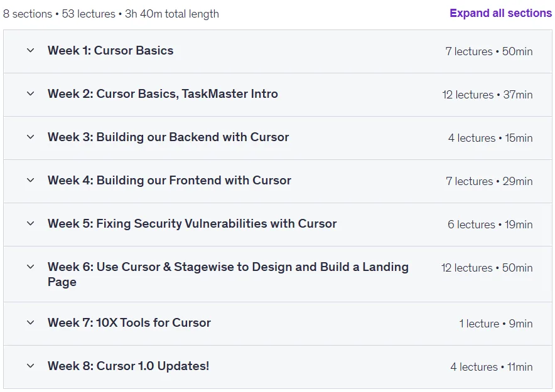
Task: Click the 4 lectures • 11min label
Action: [x=492, y=367]
